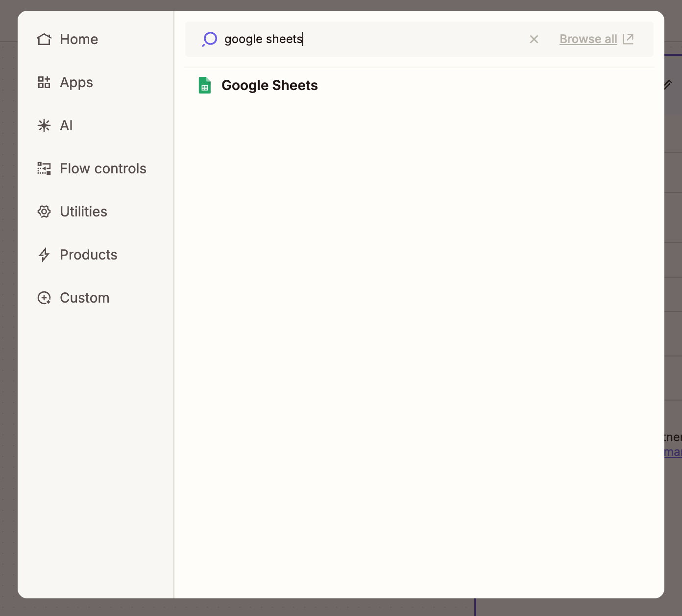Click the Utilities gear icon
Viewport: 682px width, 616px height.
pos(44,212)
